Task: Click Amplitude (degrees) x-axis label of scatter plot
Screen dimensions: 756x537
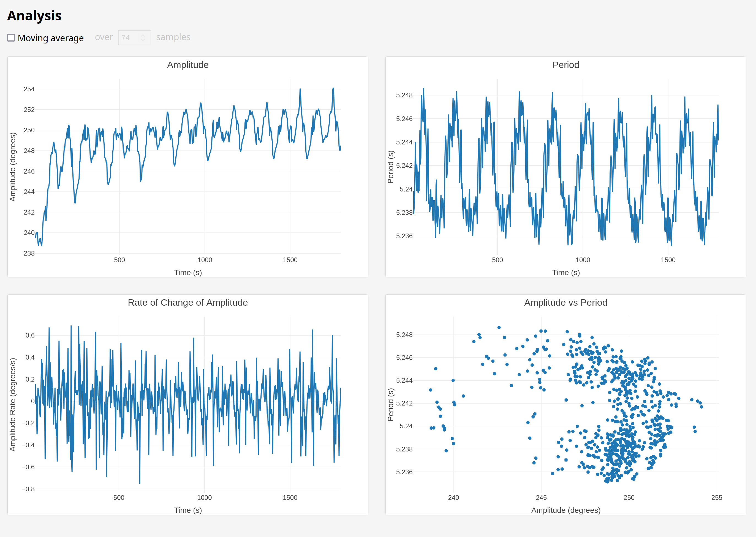Action: (565, 510)
